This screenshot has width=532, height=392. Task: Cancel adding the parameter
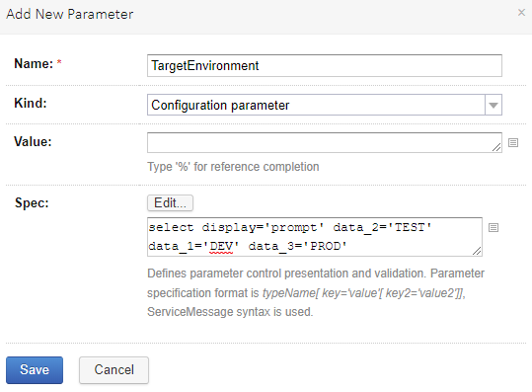[114, 370]
